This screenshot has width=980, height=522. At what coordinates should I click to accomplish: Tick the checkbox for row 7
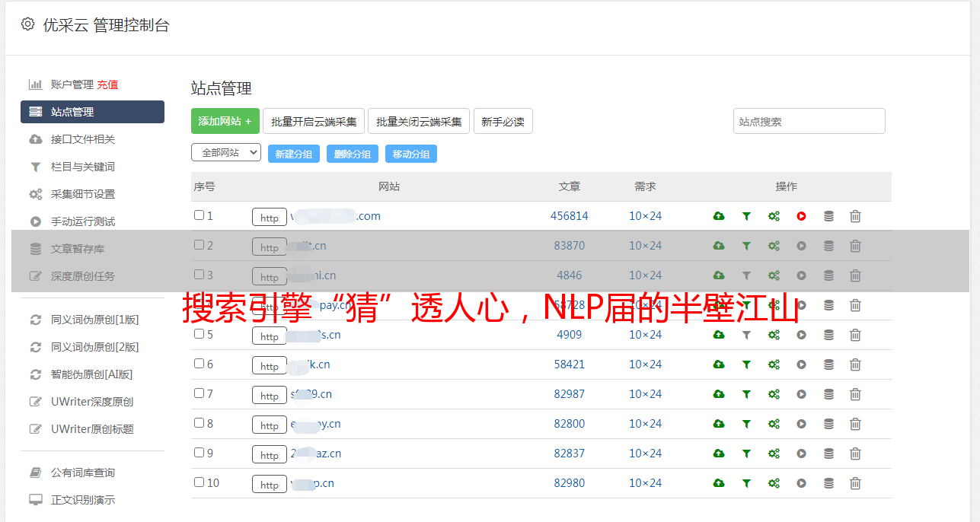click(x=199, y=393)
